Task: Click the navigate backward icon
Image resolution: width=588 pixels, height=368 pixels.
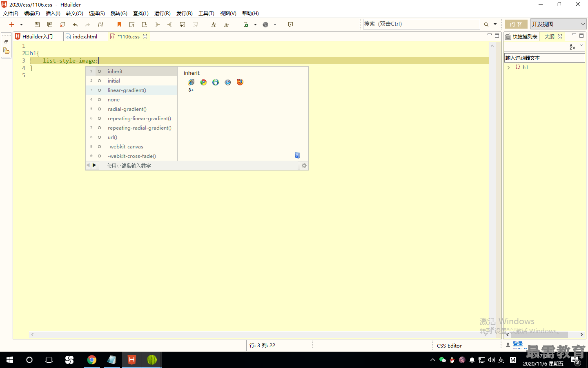Action: click(157, 25)
